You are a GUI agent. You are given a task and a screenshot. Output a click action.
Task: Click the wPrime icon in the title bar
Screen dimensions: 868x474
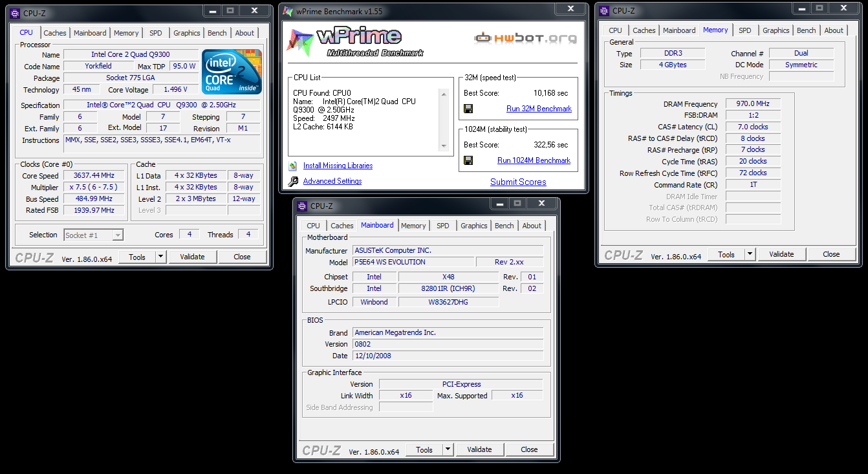click(x=288, y=10)
